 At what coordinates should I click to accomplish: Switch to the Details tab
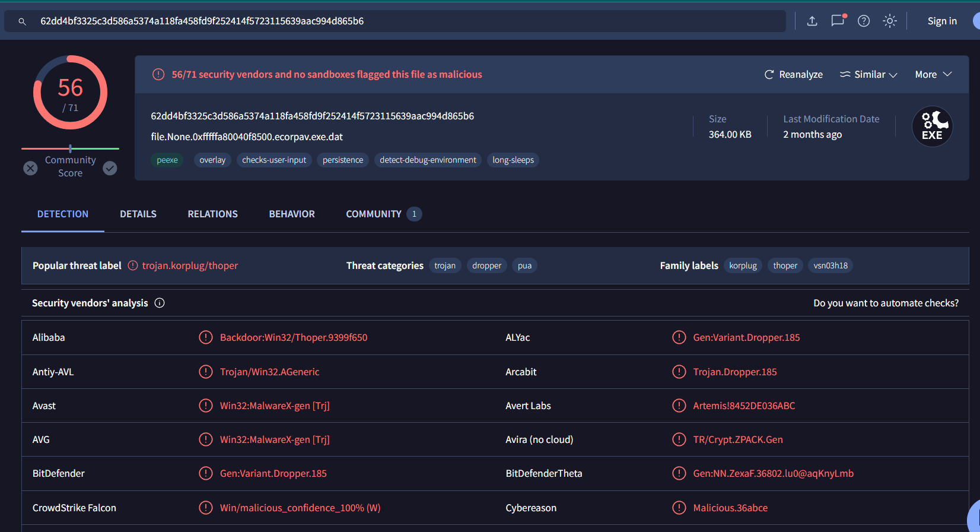pos(138,214)
